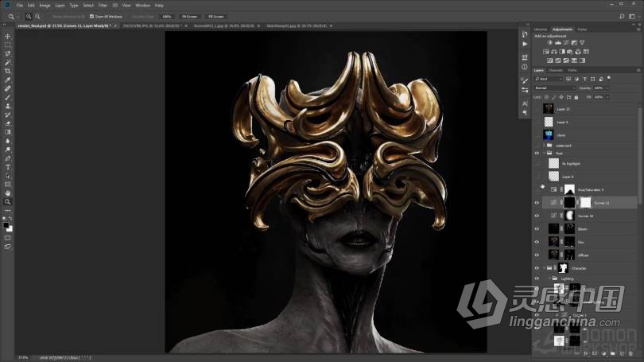Hide the Bloom layer
The image size is (644, 362).
(x=537, y=229)
